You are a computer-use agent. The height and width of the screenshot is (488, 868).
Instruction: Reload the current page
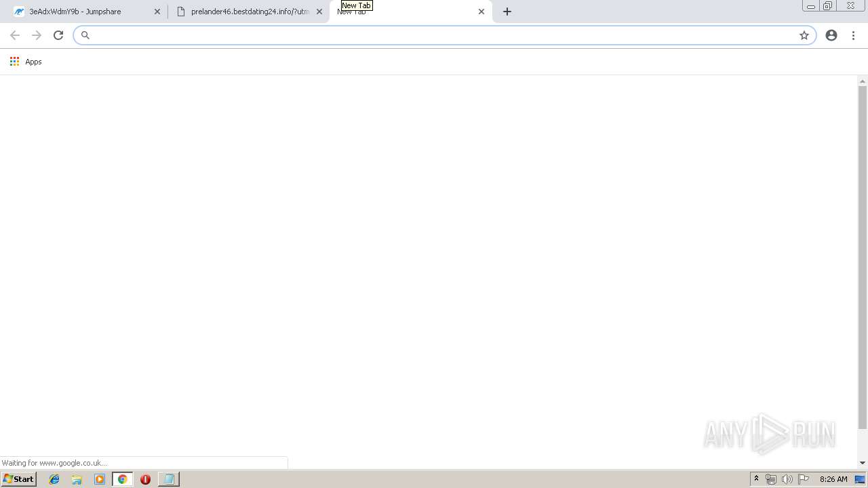point(58,35)
